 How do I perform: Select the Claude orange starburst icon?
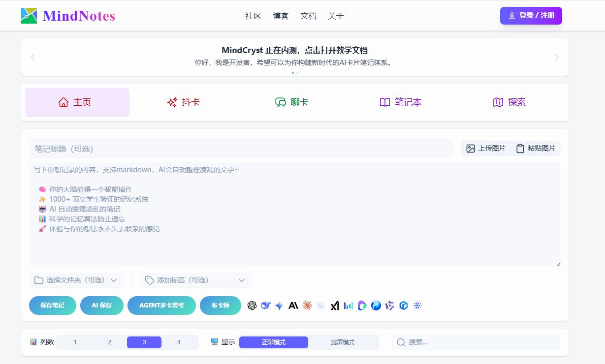[x=307, y=305]
